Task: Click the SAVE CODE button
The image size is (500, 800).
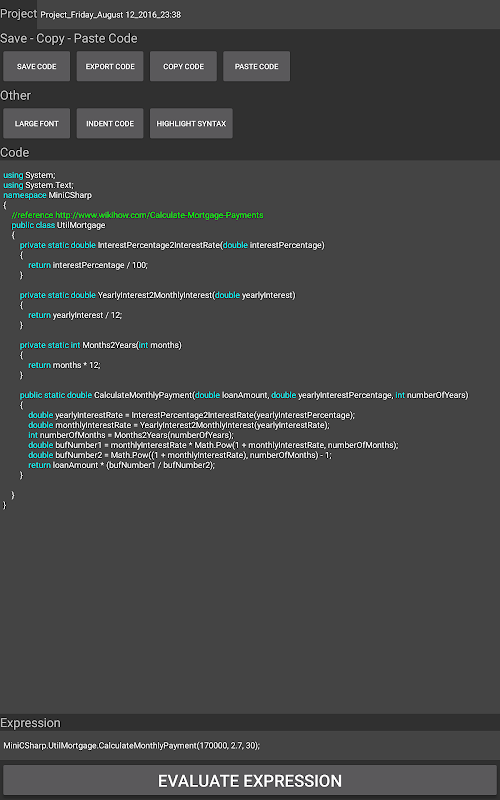Action: coord(37,66)
